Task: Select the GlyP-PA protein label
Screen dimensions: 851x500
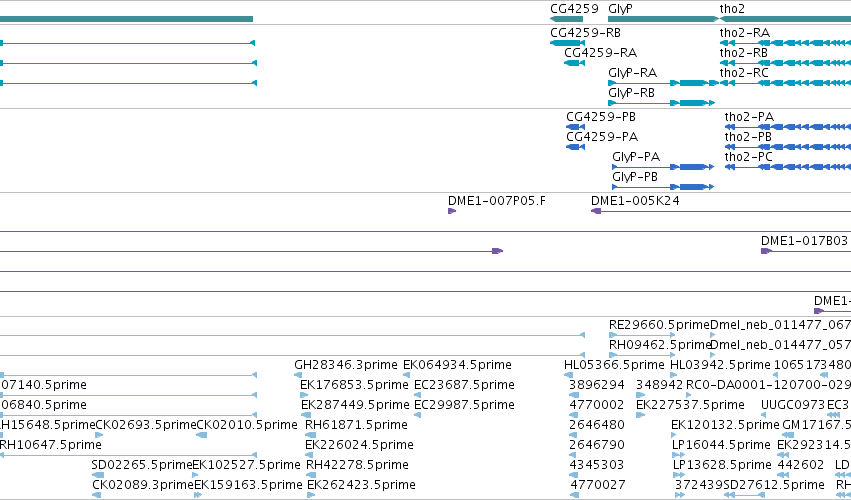Action: (636, 157)
